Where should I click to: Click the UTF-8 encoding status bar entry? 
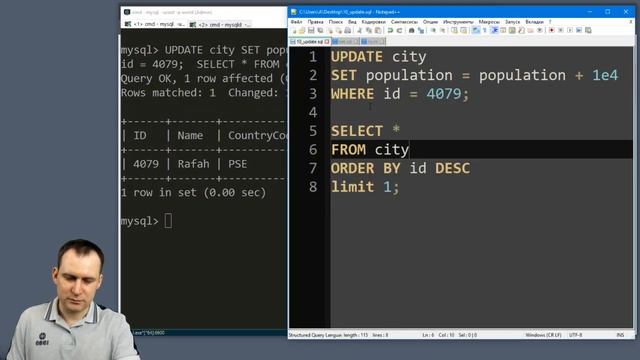click(x=576, y=335)
